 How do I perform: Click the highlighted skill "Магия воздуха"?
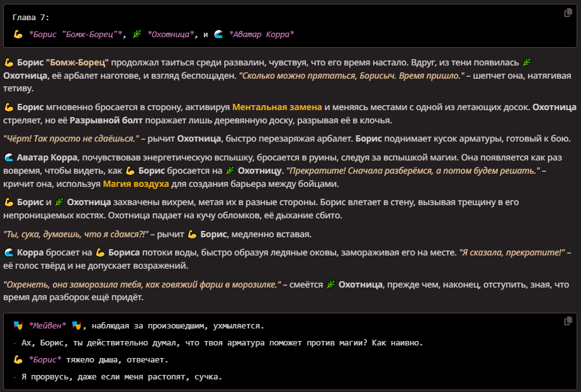pos(135,184)
